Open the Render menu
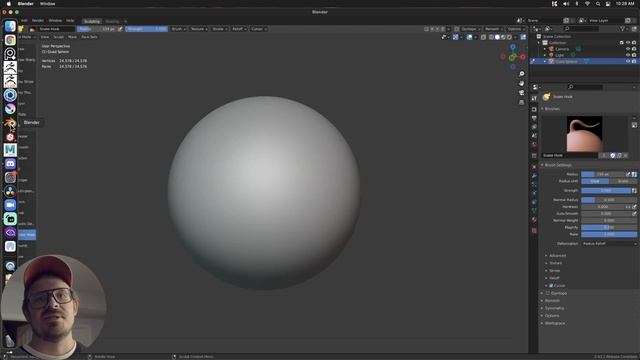Image resolution: width=640 pixels, height=360 pixels. pyautogui.click(x=38, y=21)
